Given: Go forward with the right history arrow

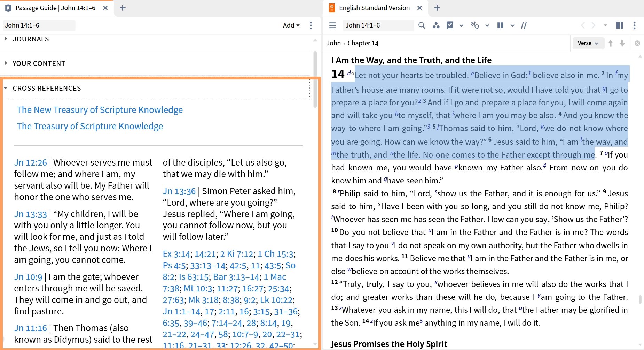Looking at the screenshot, I should click(594, 25).
